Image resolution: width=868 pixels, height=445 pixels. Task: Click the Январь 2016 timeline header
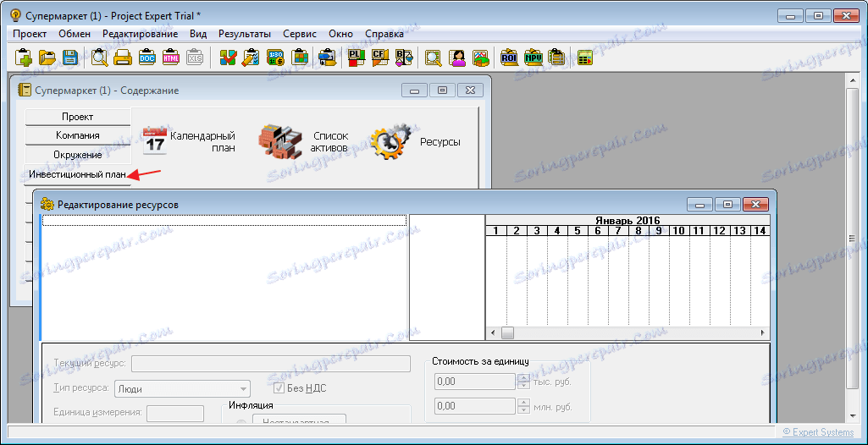628,220
